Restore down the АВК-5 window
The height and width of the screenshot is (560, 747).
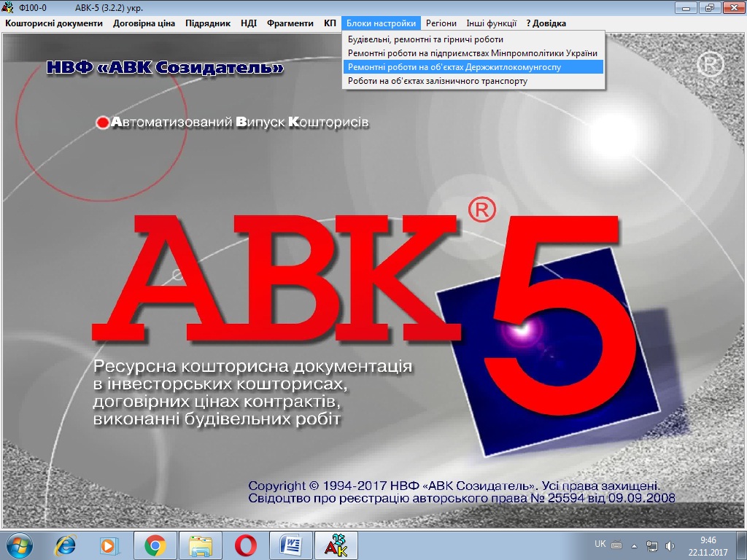710,7
